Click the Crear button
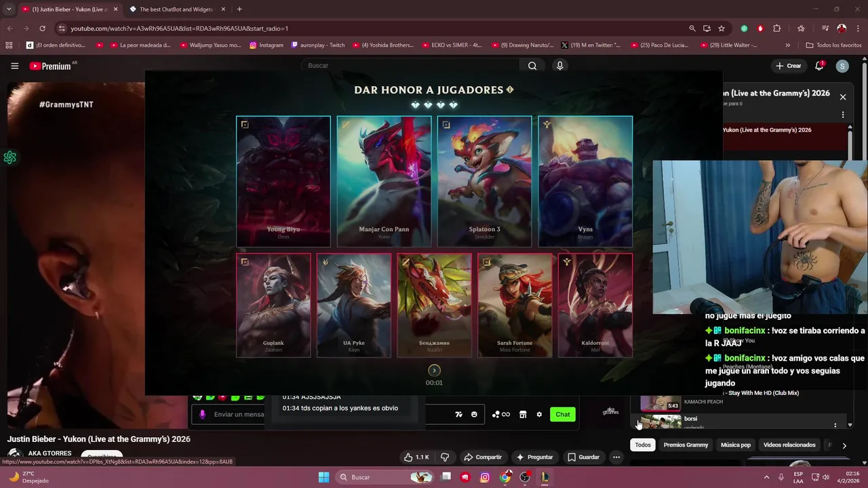Image resolution: width=868 pixels, height=488 pixels. 789,66
